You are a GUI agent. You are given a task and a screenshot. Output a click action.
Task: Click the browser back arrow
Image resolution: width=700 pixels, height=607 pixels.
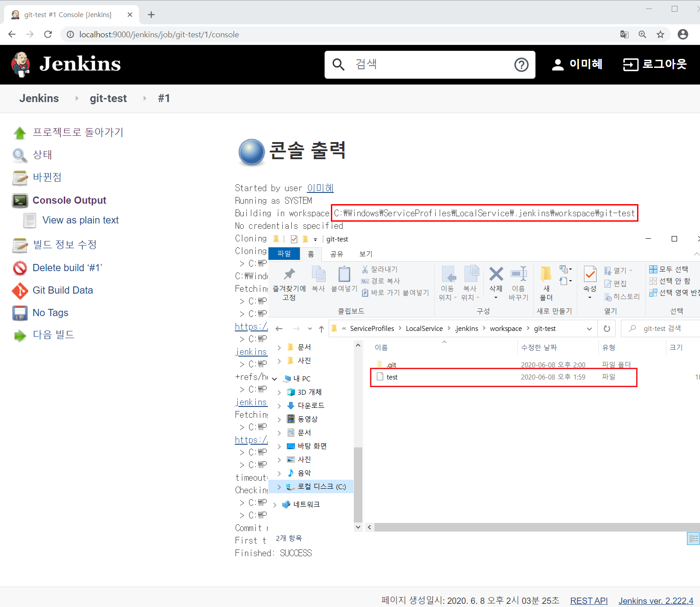tap(12, 35)
